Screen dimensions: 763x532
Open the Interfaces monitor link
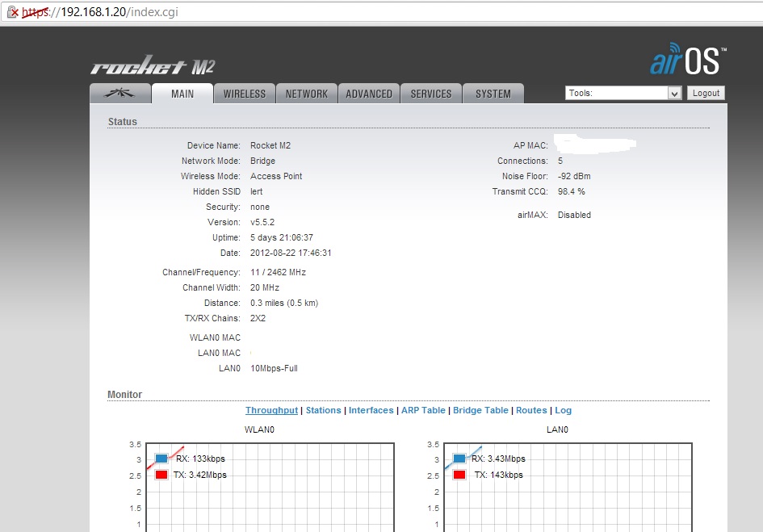(371, 410)
